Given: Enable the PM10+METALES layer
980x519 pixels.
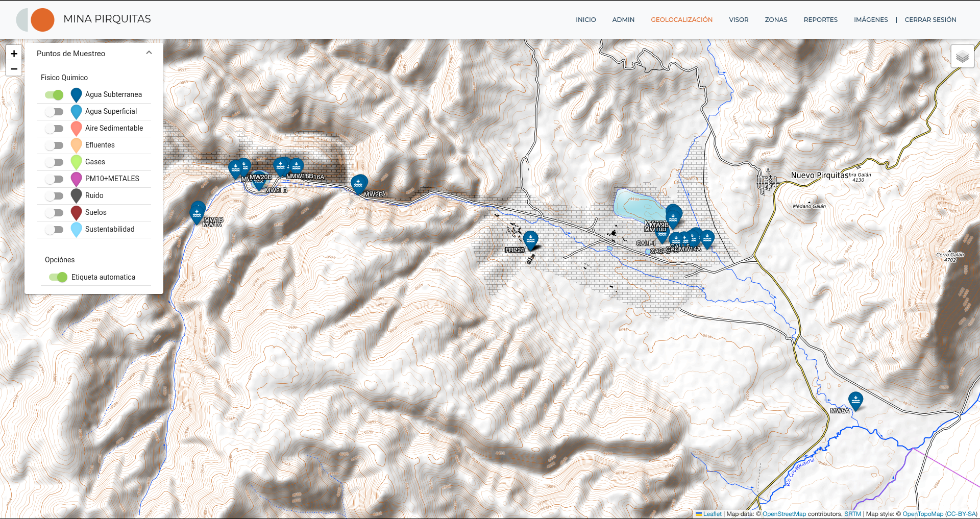Looking at the screenshot, I should [x=55, y=179].
